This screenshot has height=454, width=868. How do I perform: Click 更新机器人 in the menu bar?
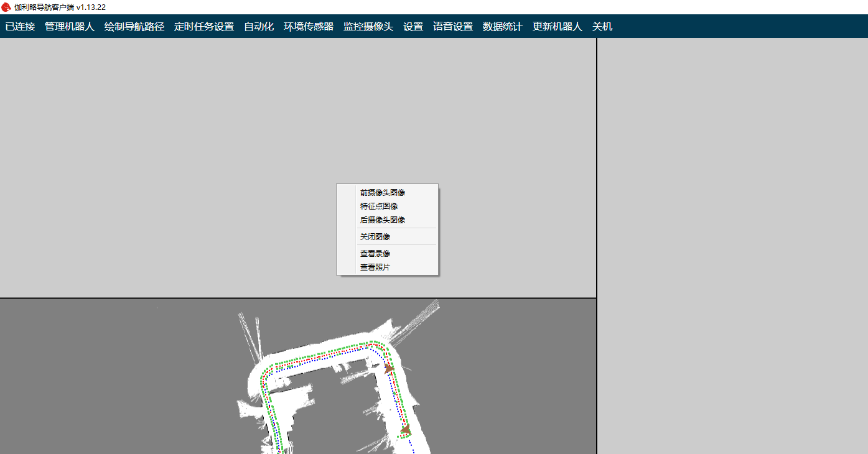[x=558, y=27]
